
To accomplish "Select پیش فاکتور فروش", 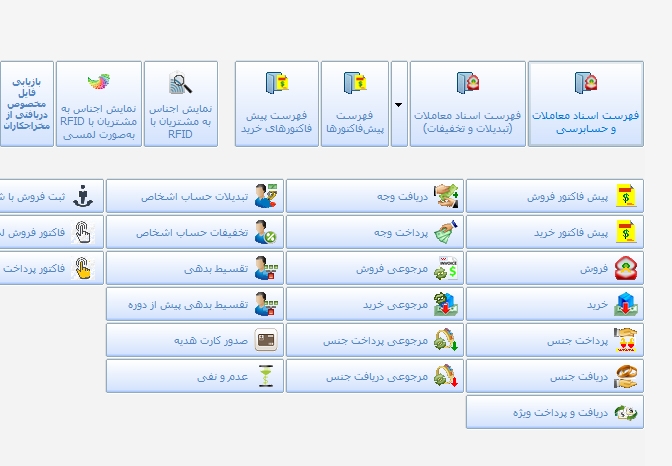I will (x=554, y=197).
